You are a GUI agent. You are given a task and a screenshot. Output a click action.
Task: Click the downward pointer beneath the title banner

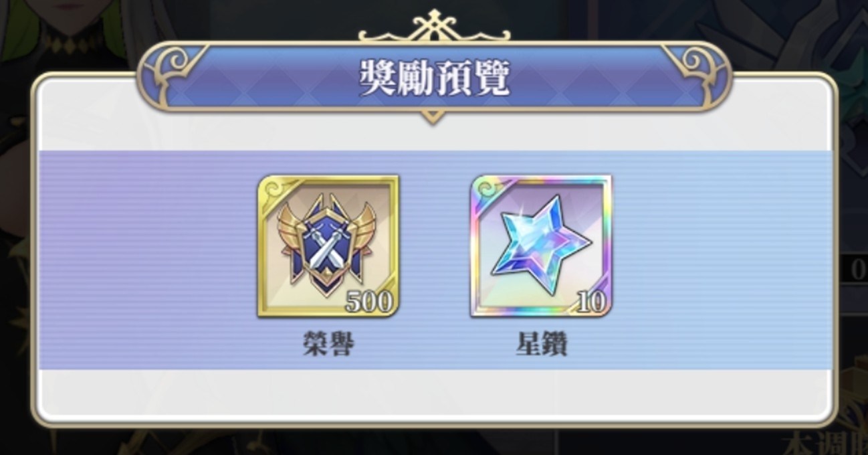[433, 118]
